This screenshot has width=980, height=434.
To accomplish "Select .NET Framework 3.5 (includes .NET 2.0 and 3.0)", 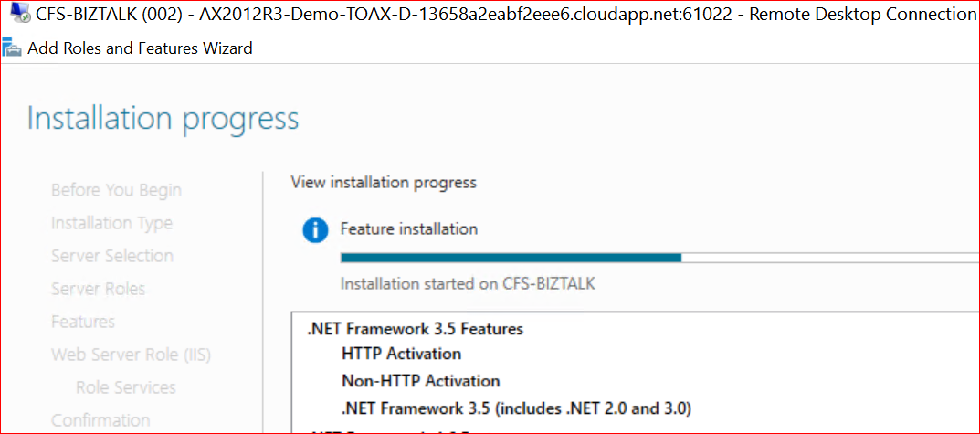I will coord(516,408).
